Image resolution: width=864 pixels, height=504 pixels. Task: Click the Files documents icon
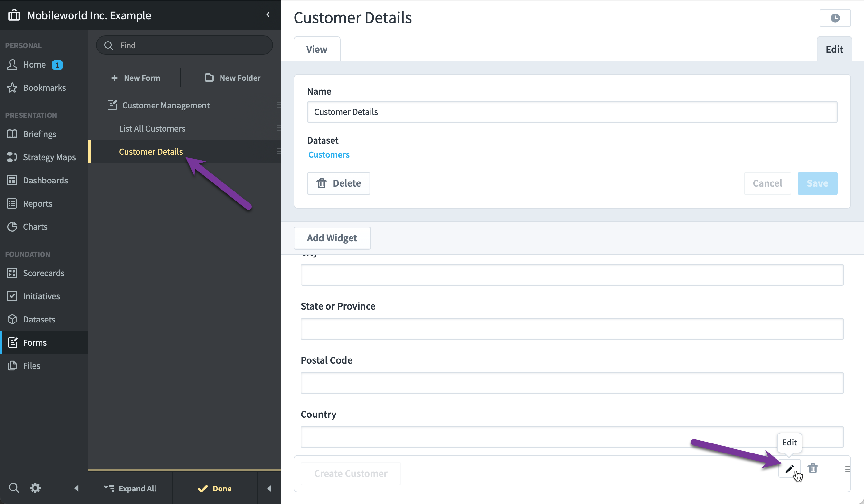12,366
